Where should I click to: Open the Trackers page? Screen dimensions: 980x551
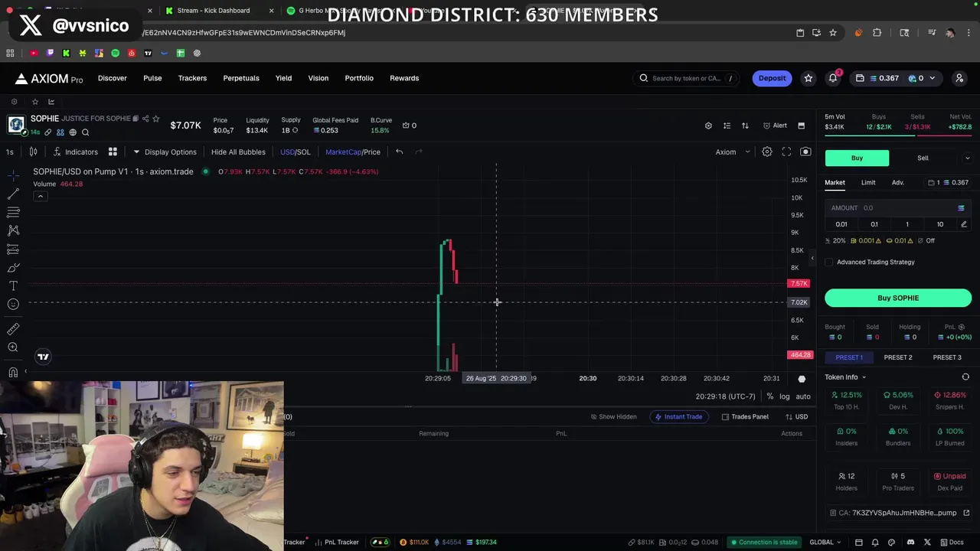pyautogui.click(x=192, y=78)
